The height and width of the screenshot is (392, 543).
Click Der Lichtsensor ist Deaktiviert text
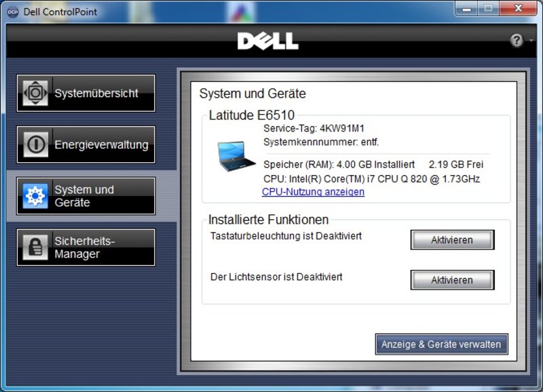(276, 277)
